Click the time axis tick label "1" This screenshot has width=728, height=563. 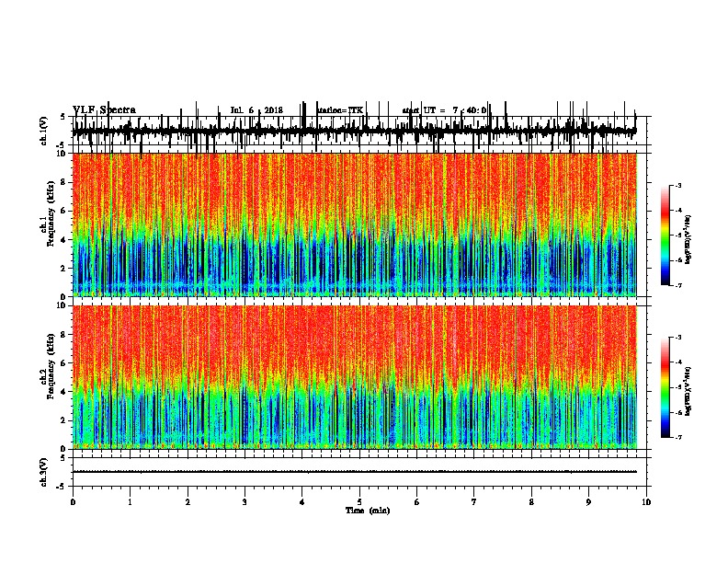130,502
